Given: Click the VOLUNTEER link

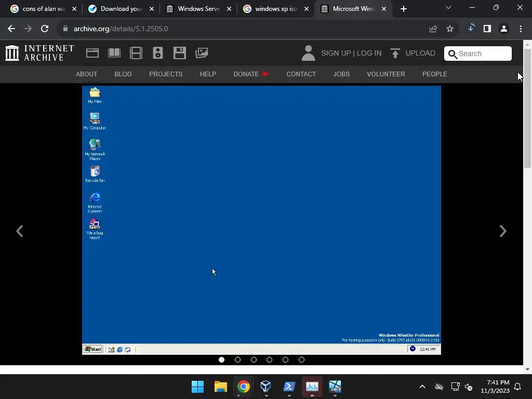Looking at the screenshot, I should (386, 74).
